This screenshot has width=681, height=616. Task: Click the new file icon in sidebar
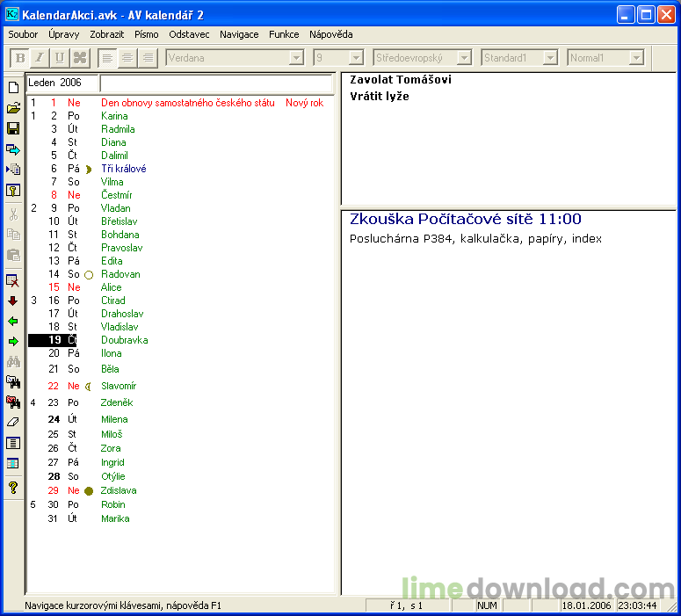[13, 87]
